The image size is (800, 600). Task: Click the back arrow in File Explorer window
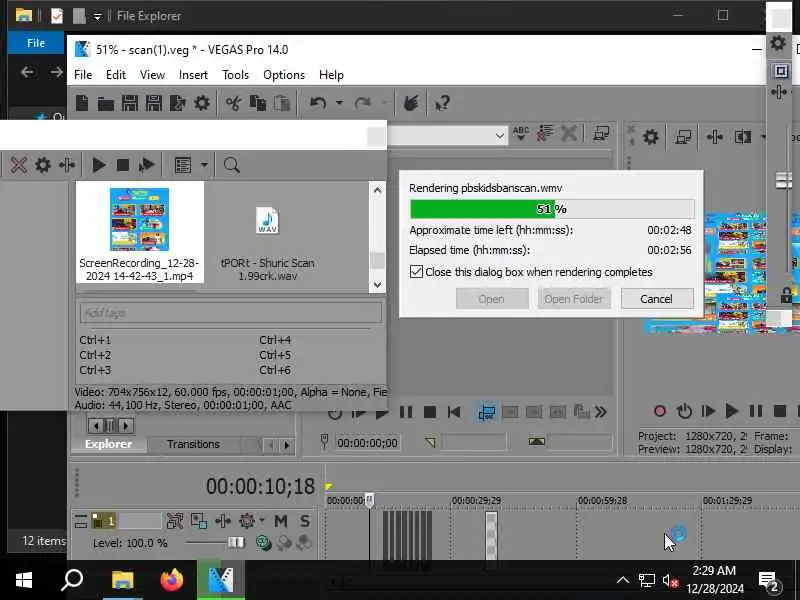tap(27, 72)
